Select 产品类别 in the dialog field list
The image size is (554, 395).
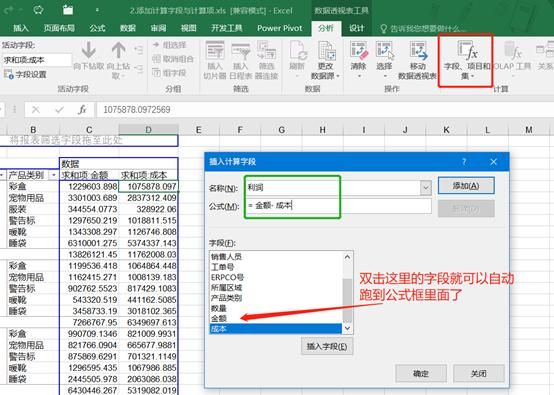tap(276, 298)
